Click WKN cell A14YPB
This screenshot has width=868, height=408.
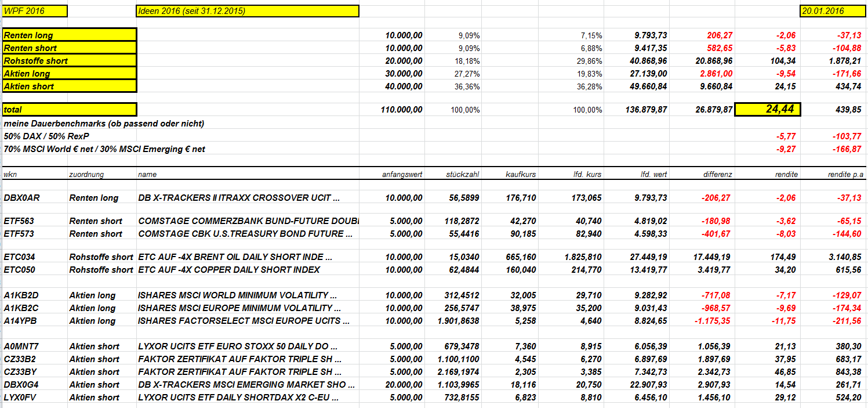pos(20,320)
